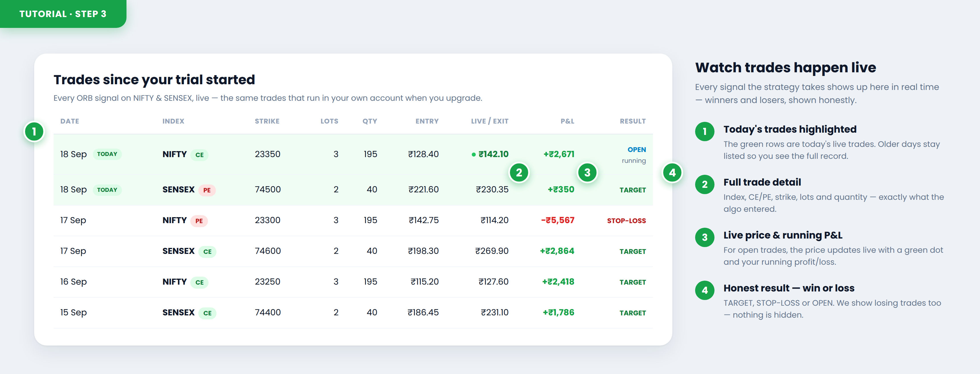Select the TODAY badge in the NIFTY 23350 row
The width and height of the screenshot is (980, 374).
click(107, 154)
